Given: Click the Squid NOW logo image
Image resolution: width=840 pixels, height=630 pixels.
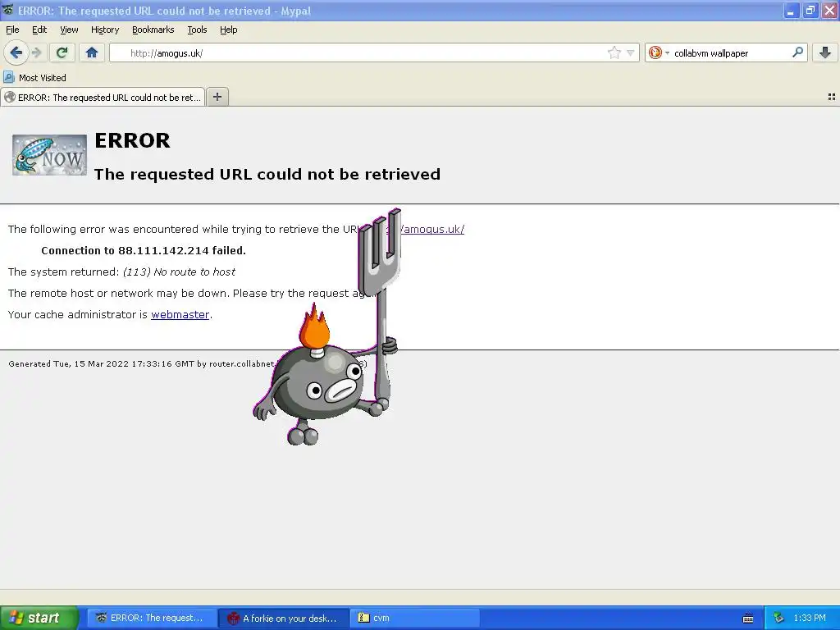Looking at the screenshot, I should tap(49, 155).
